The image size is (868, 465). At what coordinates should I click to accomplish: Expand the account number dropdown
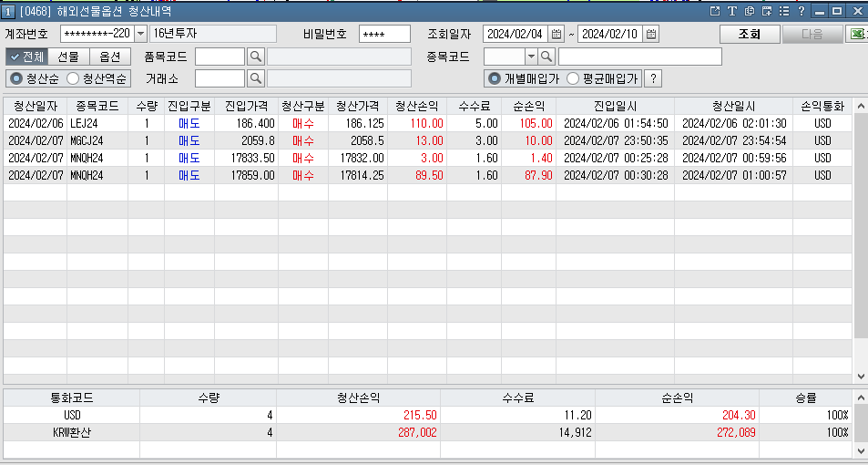(140, 34)
